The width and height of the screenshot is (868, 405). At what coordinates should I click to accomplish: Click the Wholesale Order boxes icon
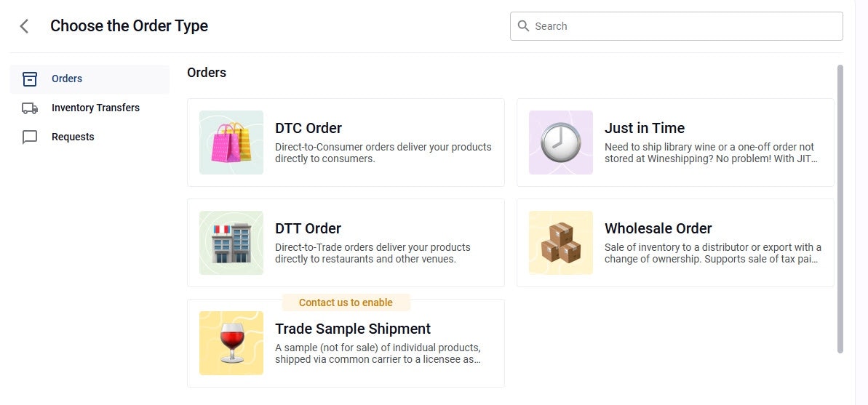click(x=561, y=243)
